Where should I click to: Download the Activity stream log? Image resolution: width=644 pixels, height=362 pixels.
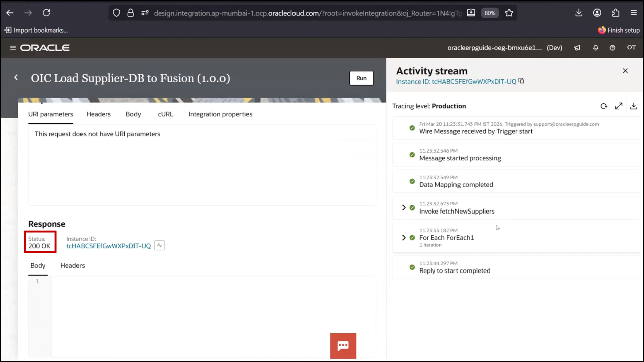click(x=634, y=106)
